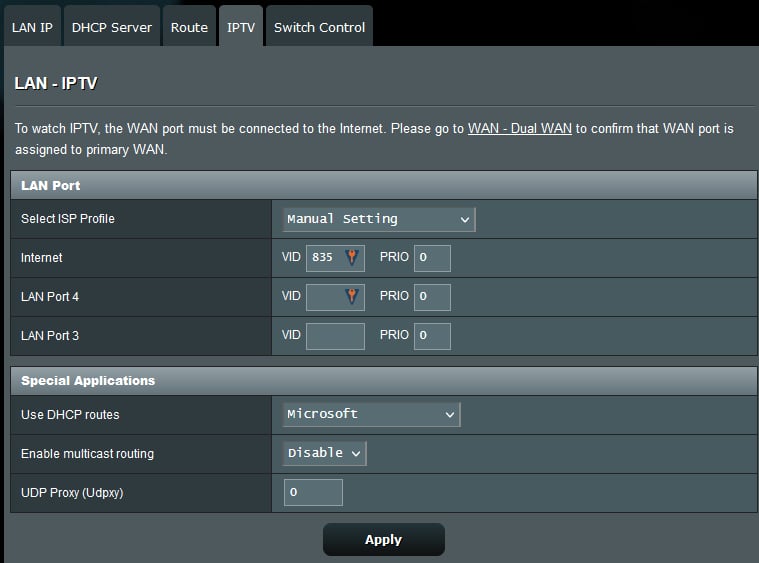Open the Select ISP Profile dropdown
Screen dimensions: 759x563
378,219
